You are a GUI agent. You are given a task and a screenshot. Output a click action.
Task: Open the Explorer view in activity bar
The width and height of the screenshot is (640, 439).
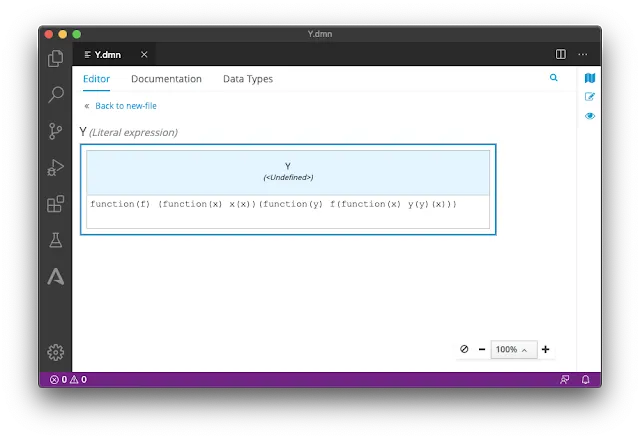(56, 58)
